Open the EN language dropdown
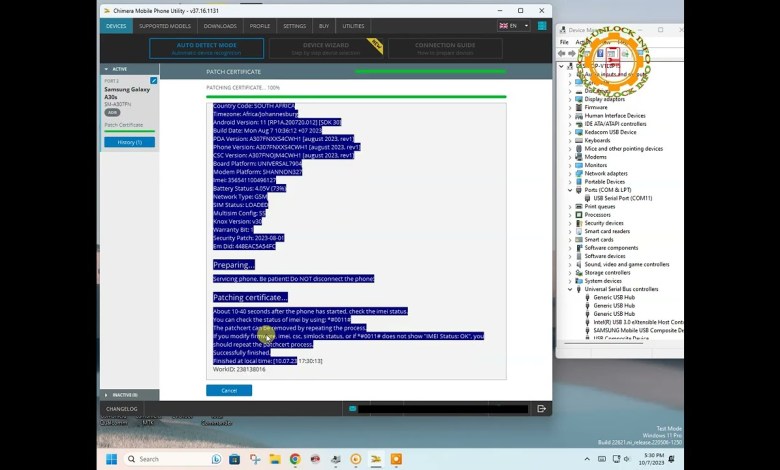This screenshot has width=780, height=470. point(514,26)
